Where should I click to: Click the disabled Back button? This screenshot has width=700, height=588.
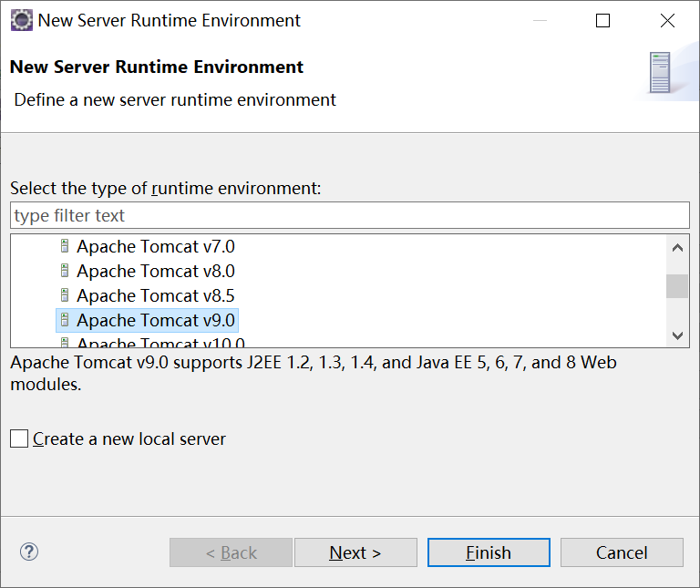231,552
